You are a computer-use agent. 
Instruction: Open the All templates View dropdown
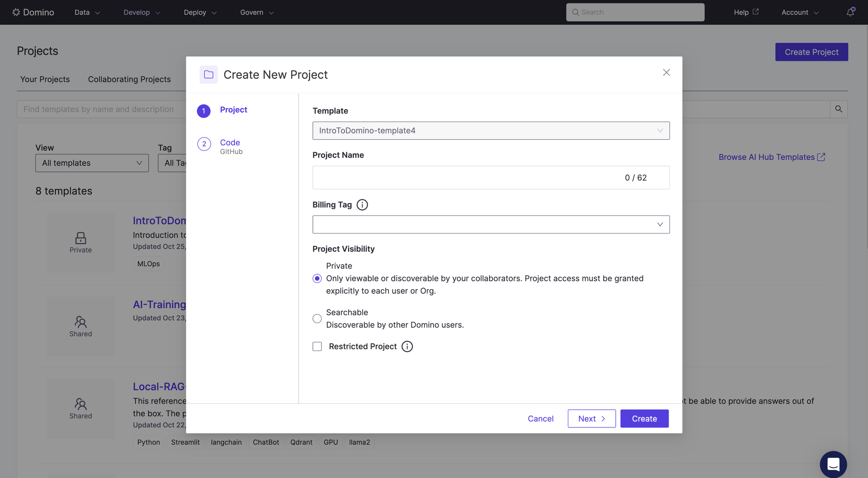coord(92,163)
